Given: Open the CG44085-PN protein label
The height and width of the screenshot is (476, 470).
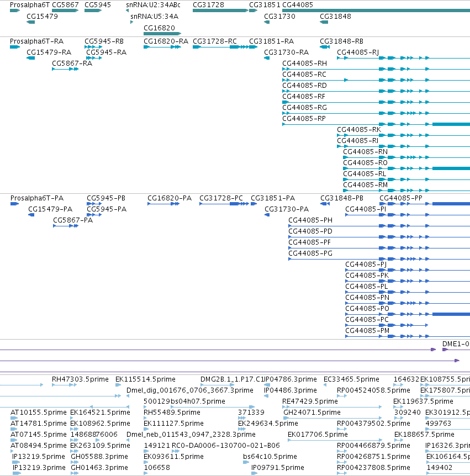Looking at the screenshot, I should click(x=367, y=298).
